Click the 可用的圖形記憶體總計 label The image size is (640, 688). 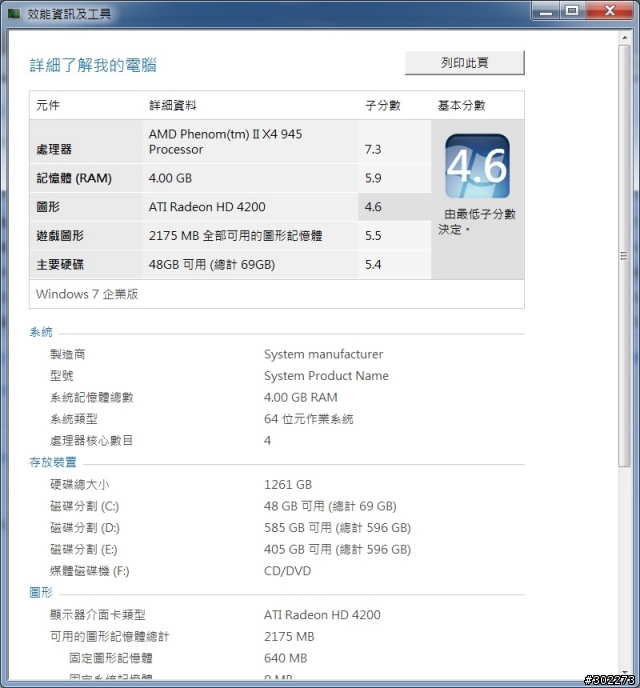tap(109, 637)
